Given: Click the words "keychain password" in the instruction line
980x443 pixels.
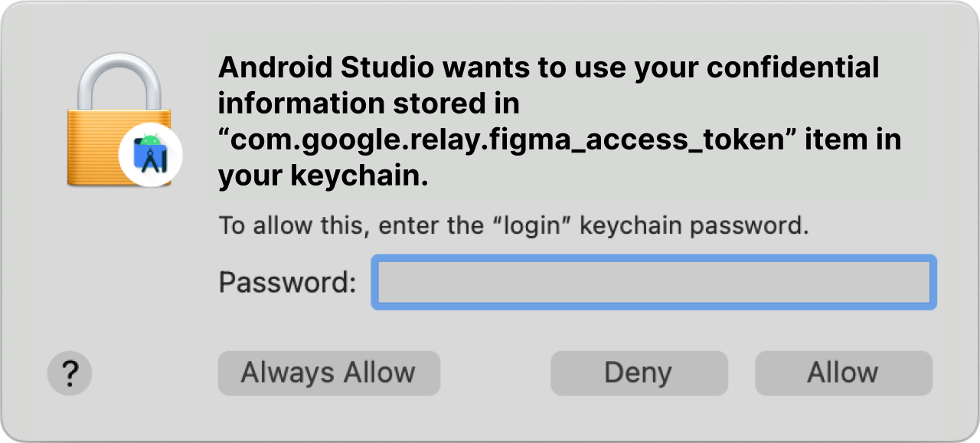Looking at the screenshot, I should pos(694,225).
